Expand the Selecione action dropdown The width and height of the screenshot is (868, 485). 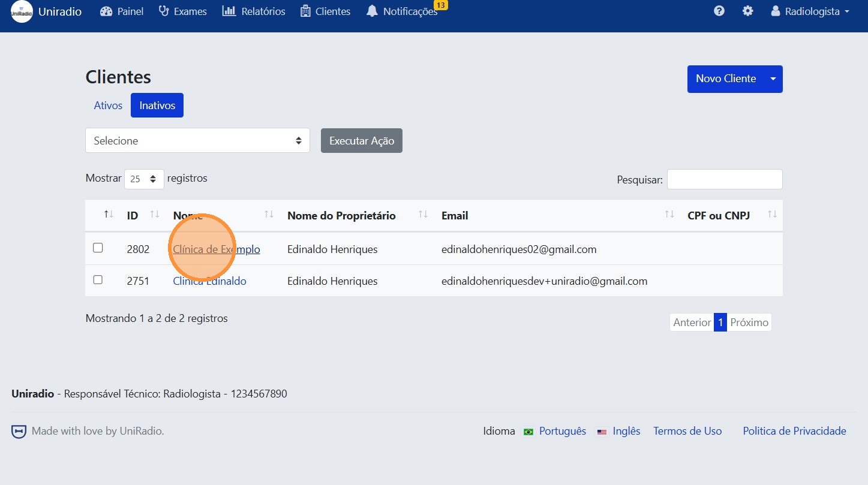(x=197, y=141)
